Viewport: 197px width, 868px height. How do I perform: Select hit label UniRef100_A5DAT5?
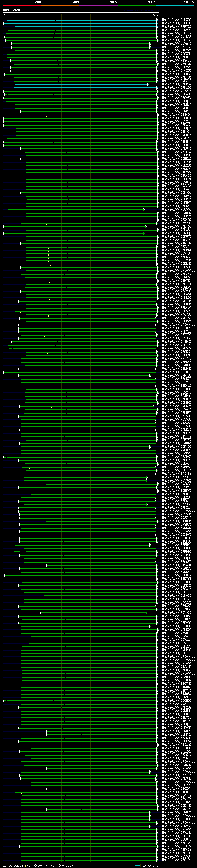[x=177, y=399]
